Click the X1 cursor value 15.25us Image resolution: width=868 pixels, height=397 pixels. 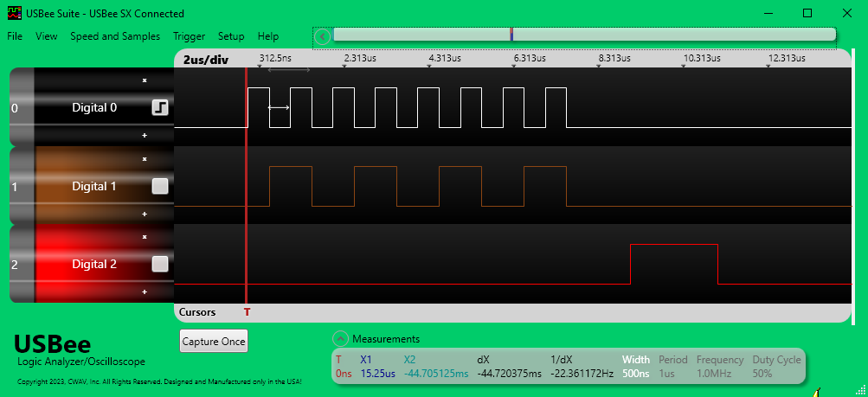[377, 374]
